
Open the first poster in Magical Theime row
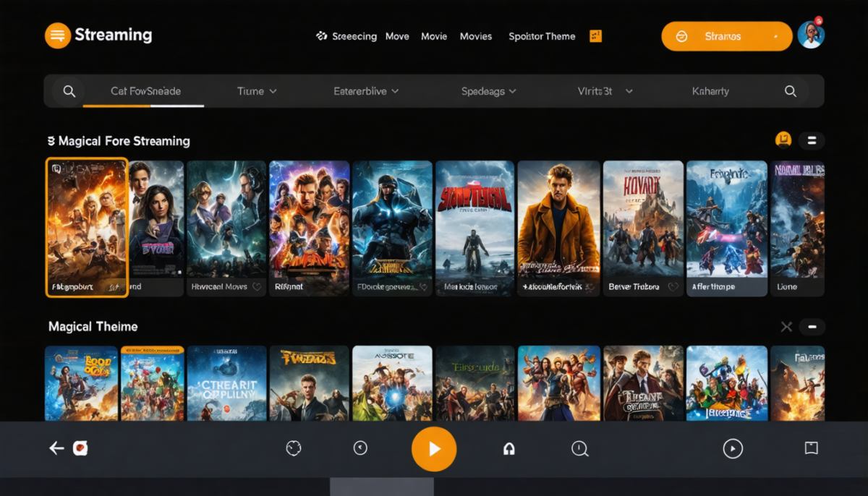pos(81,383)
